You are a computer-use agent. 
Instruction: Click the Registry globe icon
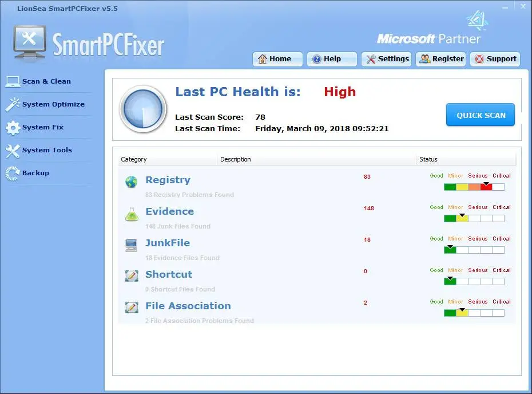[x=132, y=182]
